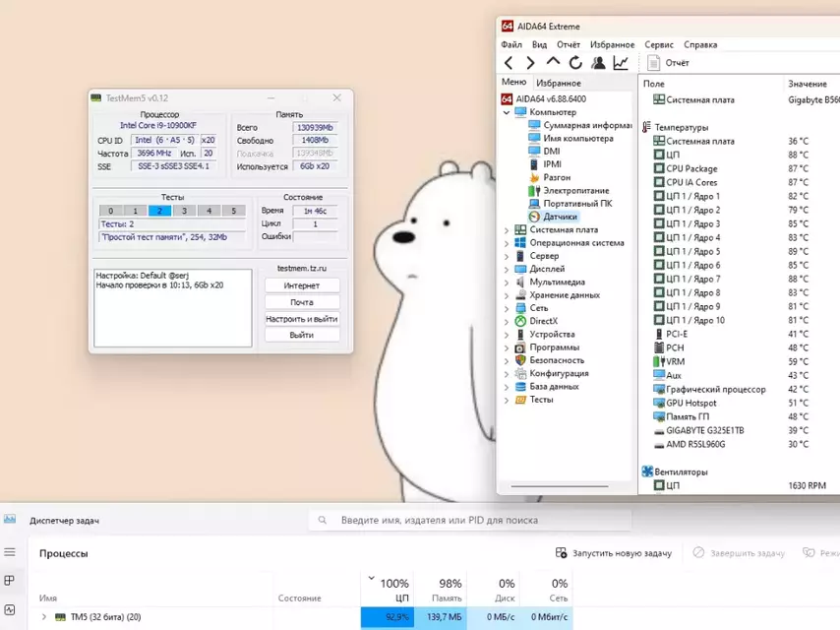This screenshot has height=630, width=840.
Task: Expand the Дисплей tree node
Action: point(507,269)
